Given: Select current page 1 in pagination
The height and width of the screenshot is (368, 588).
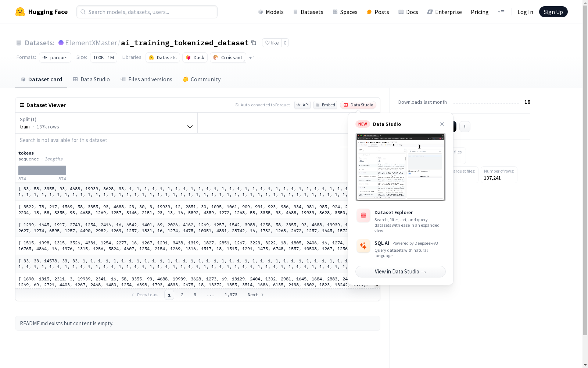Looking at the screenshot, I should tap(169, 295).
